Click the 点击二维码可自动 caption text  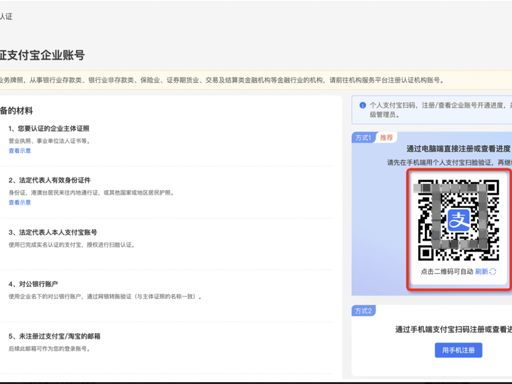coord(447,272)
